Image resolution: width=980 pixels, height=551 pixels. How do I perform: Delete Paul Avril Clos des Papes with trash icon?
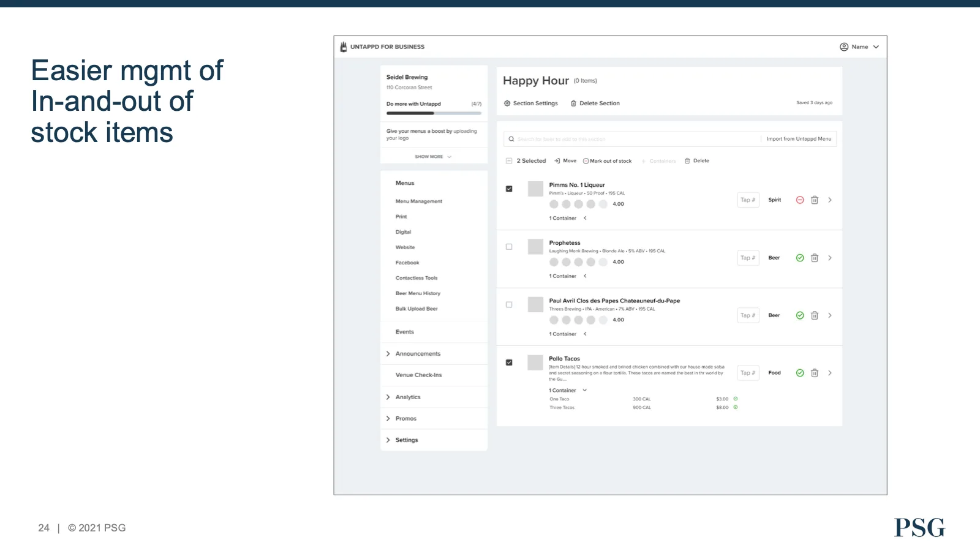(x=815, y=315)
